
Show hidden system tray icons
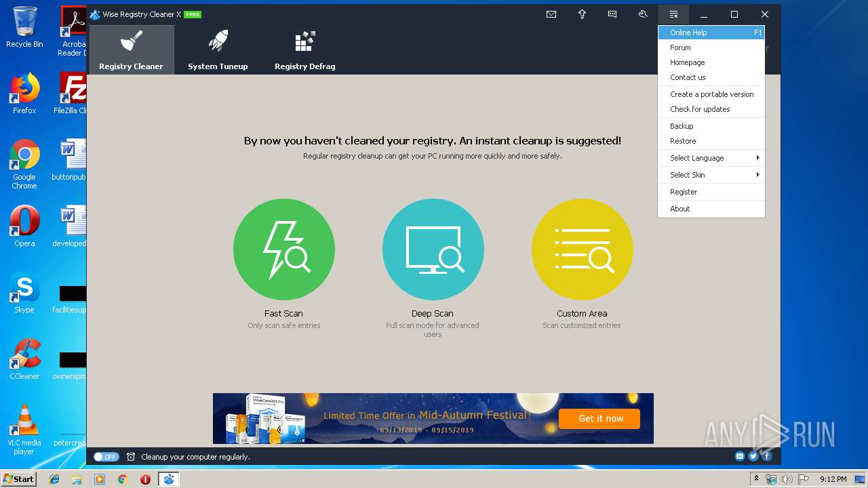756,479
